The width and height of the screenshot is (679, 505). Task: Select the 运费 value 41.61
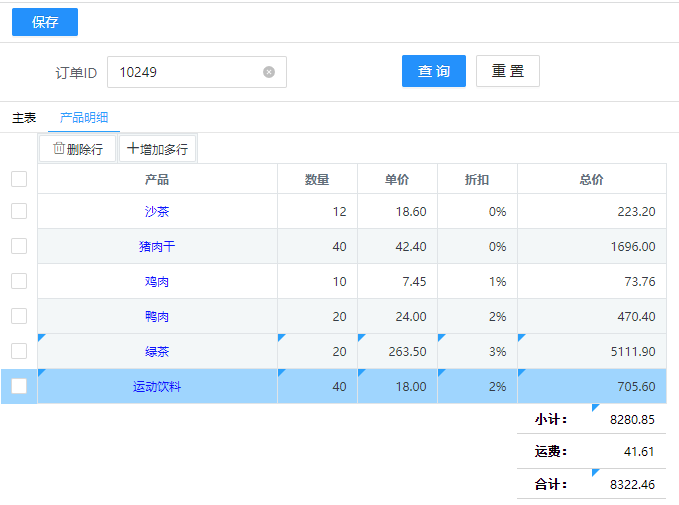click(x=636, y=452)
